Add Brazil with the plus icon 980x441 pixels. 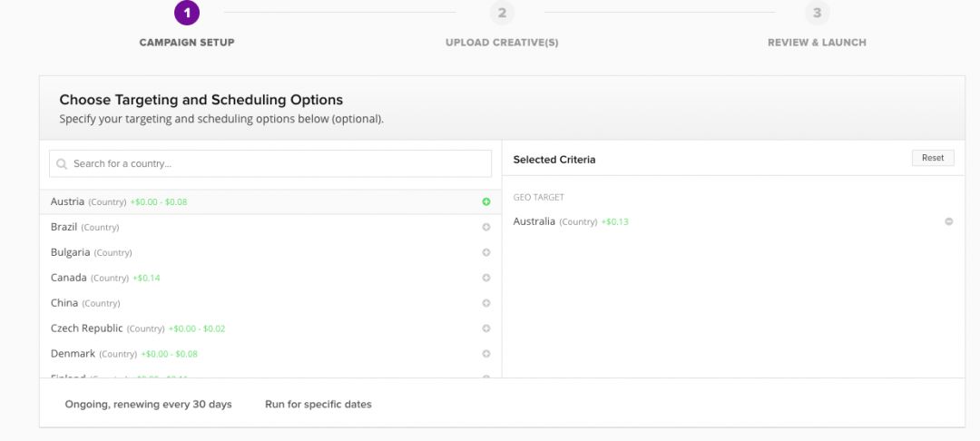[x=486, y=227]
